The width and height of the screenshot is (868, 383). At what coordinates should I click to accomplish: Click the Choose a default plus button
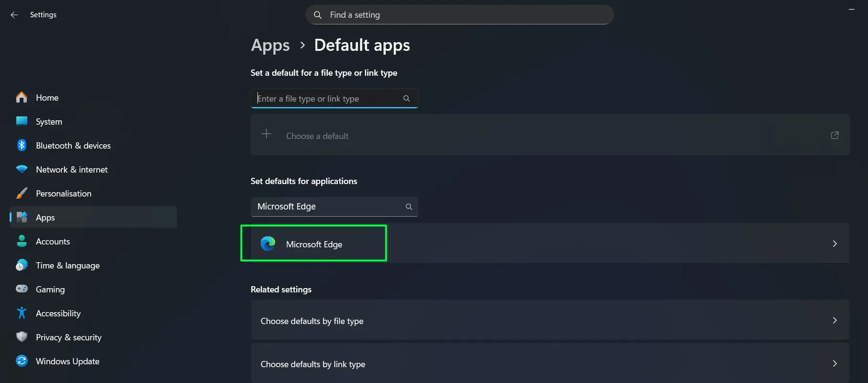click(266, 134)
